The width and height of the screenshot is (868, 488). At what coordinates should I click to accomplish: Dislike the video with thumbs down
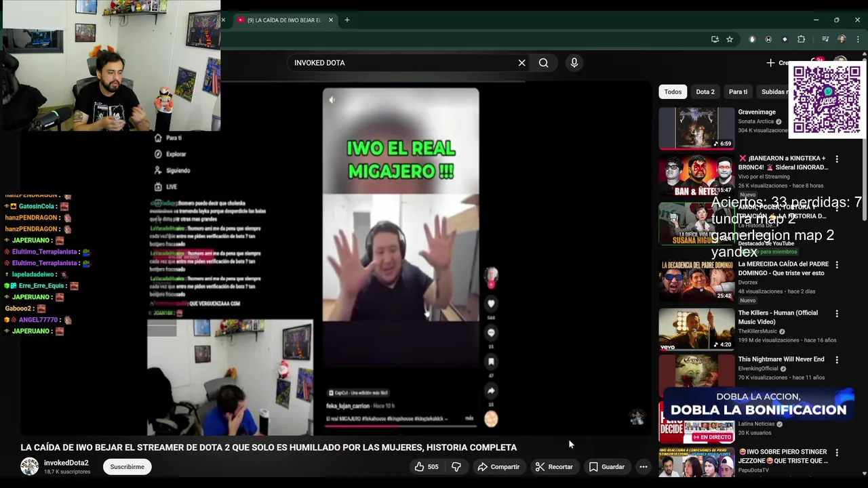pyautogui.click(x=456, y=466)
